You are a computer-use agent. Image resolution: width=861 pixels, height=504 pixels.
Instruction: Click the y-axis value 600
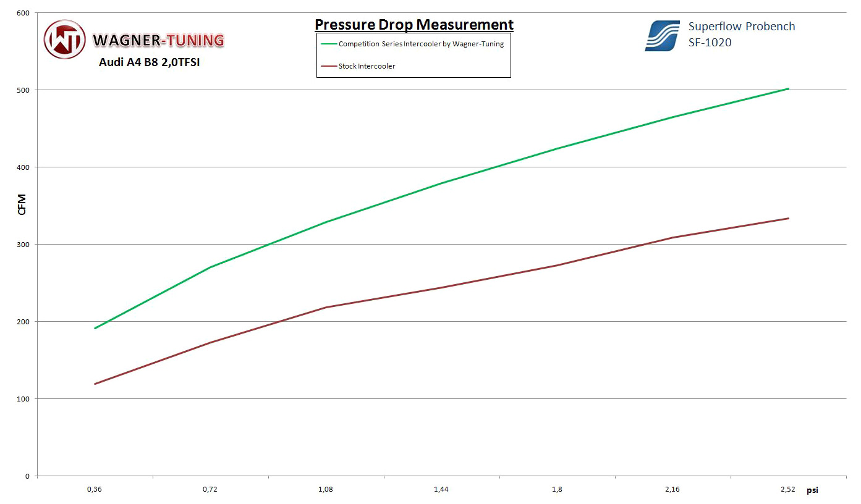[23, 12]
